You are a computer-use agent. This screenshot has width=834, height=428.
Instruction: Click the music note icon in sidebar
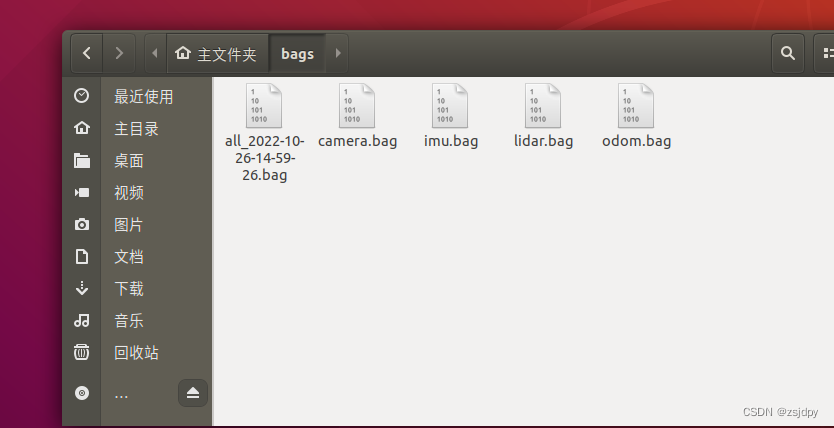81,320
